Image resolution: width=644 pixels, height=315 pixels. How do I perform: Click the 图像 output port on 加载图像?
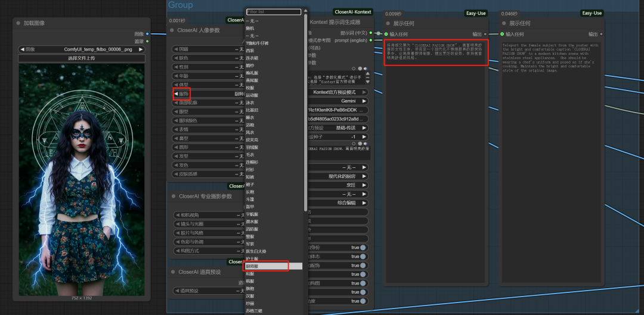(x=147, y=34)
